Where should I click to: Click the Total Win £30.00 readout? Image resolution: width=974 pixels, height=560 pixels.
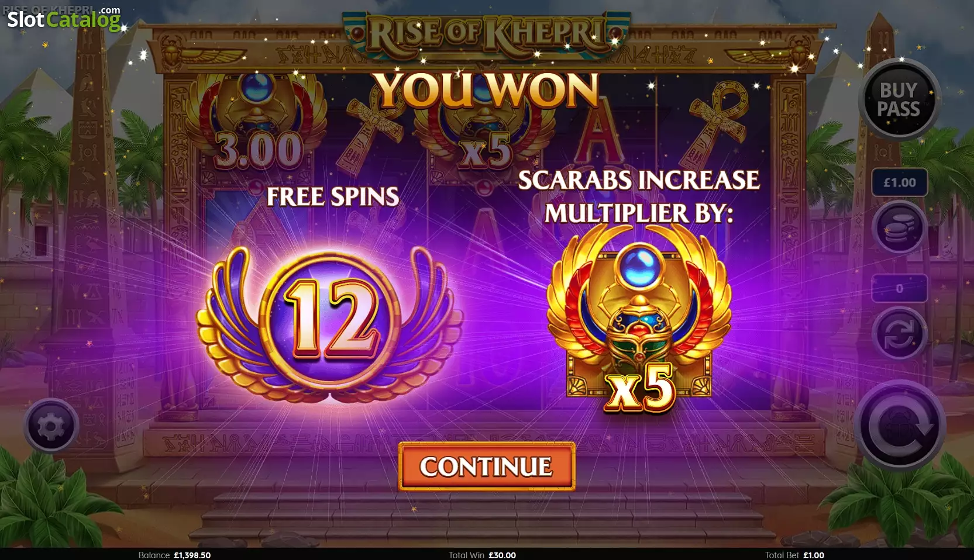click(x=482, y=555)
